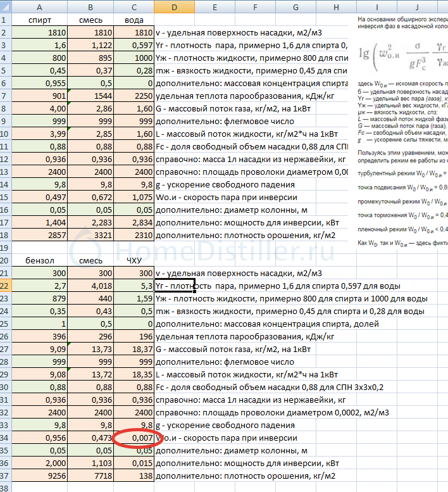Click cell A1 containing 'спирт'

39,20
